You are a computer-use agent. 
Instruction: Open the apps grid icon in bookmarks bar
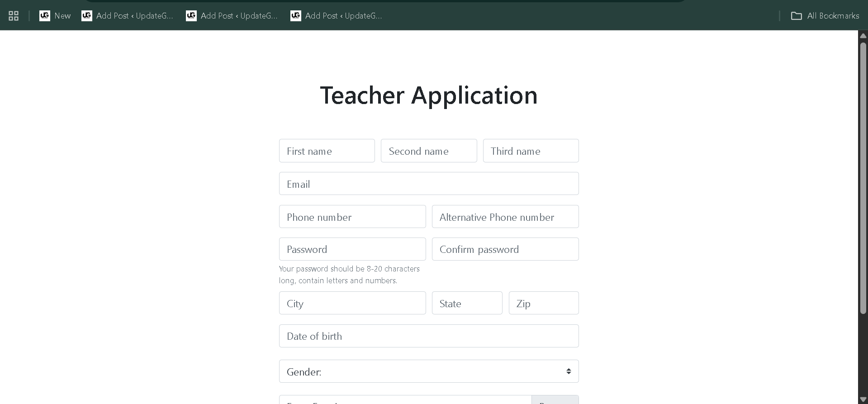coord(14,16)
